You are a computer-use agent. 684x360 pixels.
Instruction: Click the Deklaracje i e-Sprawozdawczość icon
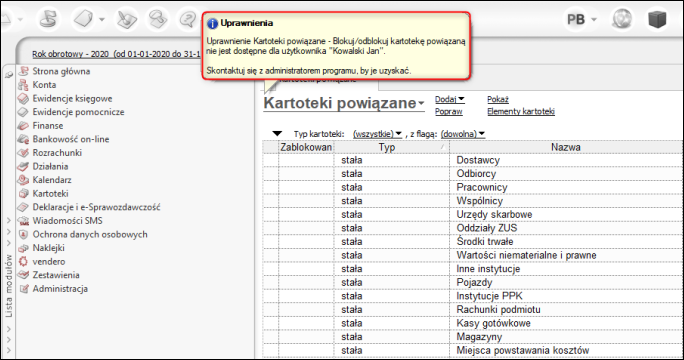(x=23, y=207)
